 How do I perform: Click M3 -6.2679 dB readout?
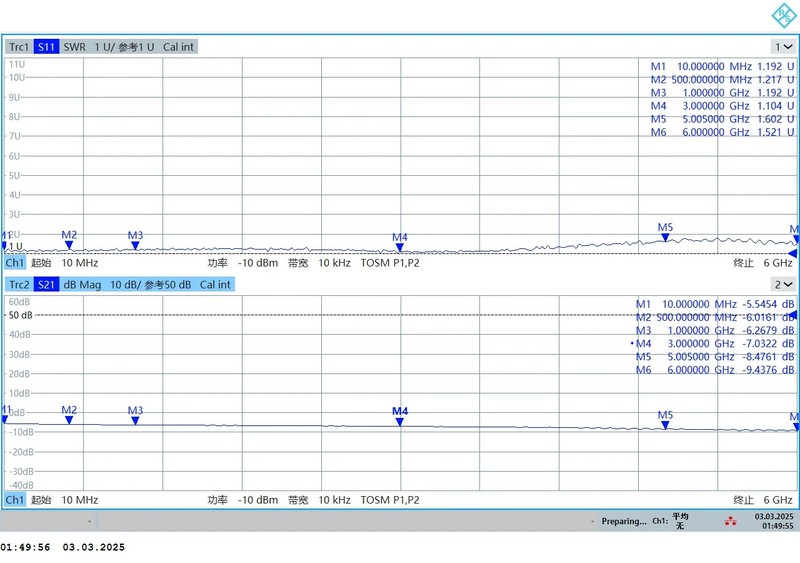(715, 330)
